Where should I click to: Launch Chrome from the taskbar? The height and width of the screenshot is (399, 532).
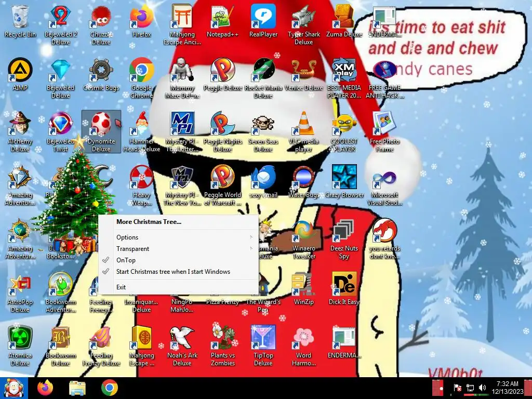click(110, 388)
